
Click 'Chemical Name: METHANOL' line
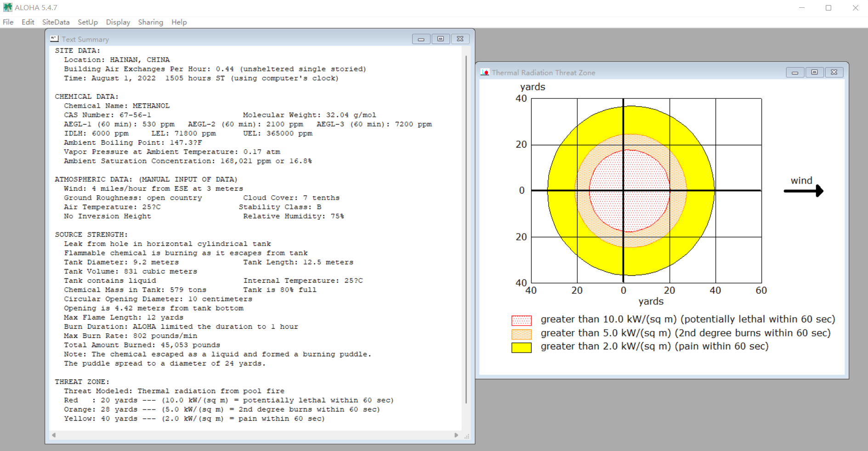coord(117,106)
